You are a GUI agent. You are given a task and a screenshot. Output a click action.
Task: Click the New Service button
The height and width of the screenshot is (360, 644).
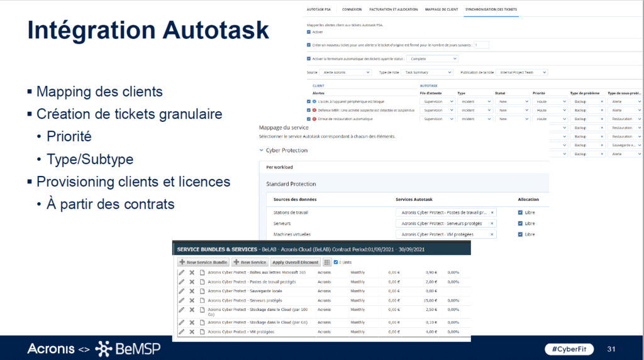[250, 262]
